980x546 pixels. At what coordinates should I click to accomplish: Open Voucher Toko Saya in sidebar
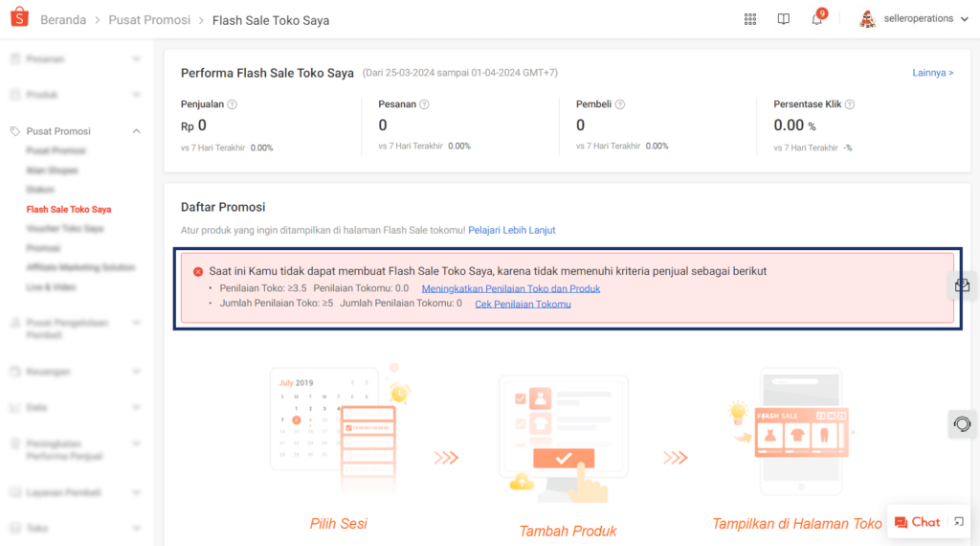pos(65,229)
